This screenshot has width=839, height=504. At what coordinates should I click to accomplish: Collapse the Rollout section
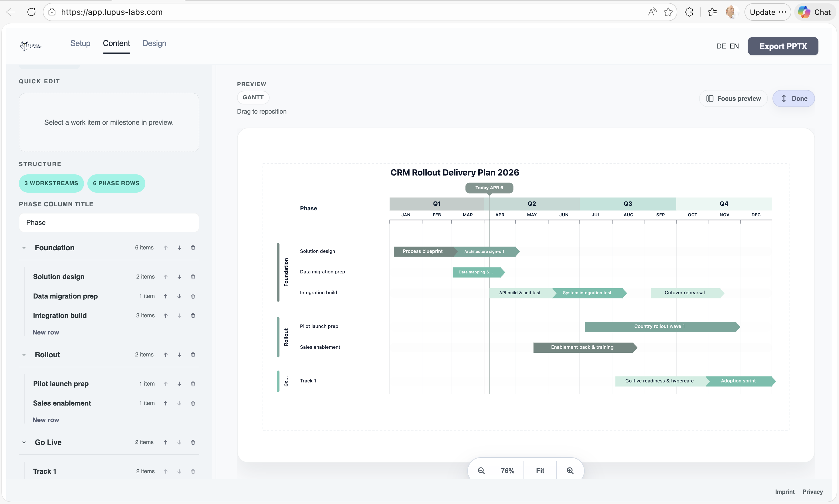(24, 354)
